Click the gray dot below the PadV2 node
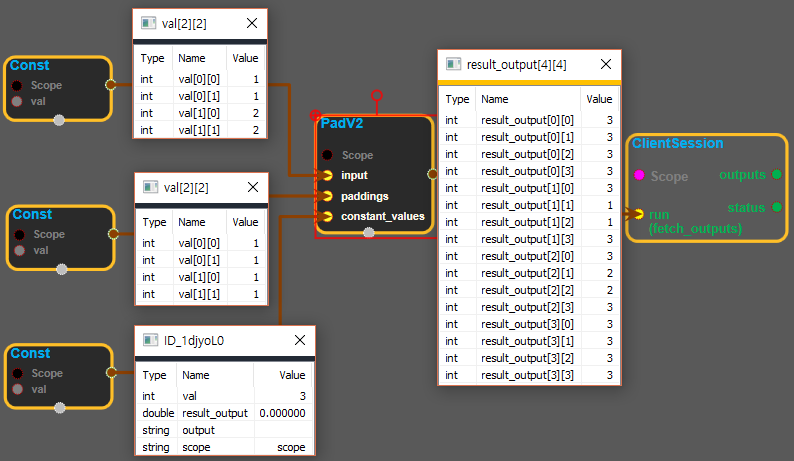The image size is (794, 461). (x=369, y=233)
